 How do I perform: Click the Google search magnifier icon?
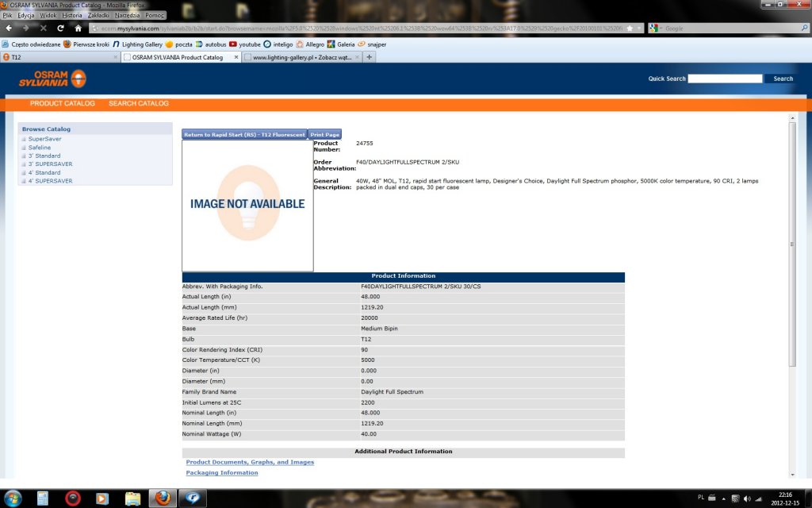pyautogui.click(x=804, y=29)
